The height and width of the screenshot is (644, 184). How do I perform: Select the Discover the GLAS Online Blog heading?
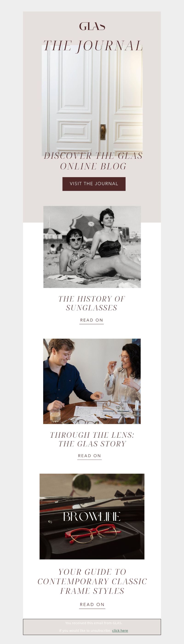(x=93, y=161)
